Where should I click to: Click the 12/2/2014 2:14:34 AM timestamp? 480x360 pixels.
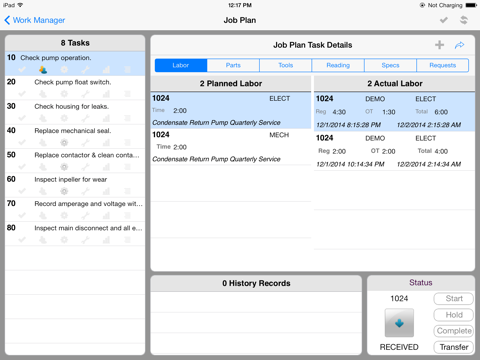429,164
